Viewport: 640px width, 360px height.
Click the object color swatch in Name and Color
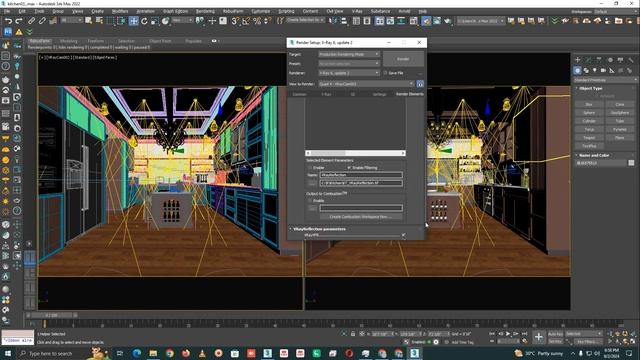point(631,163)
